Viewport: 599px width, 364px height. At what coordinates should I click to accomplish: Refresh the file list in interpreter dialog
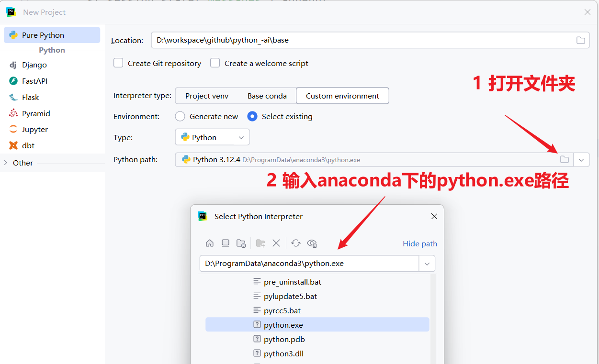click(296, 243)
